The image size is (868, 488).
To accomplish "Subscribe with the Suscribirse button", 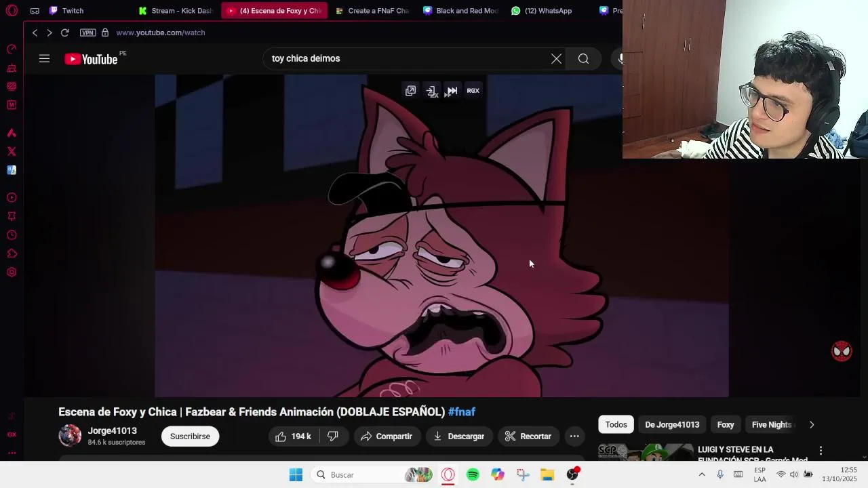I will (x=190, y=436).
